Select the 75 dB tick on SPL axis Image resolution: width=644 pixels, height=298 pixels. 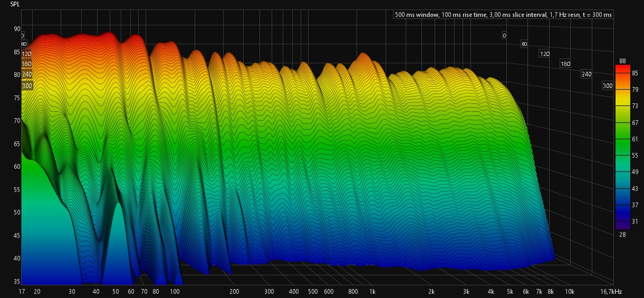17,98
